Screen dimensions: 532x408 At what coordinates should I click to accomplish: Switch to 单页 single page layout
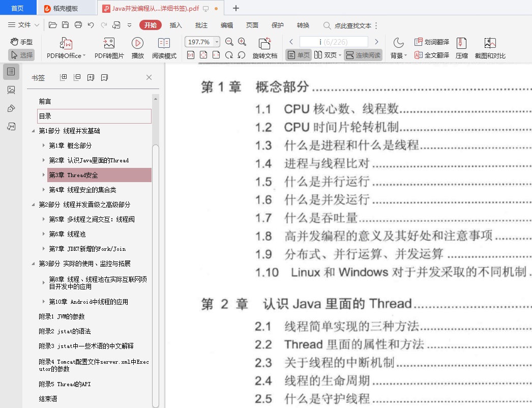(299, 55)
